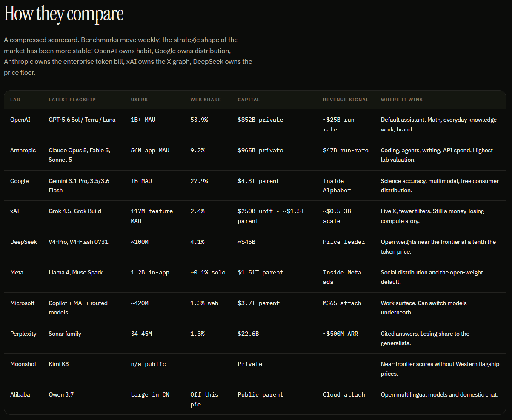Click the CAPITAL column header
Screen dimensions: 512x420
click(249, 100)
